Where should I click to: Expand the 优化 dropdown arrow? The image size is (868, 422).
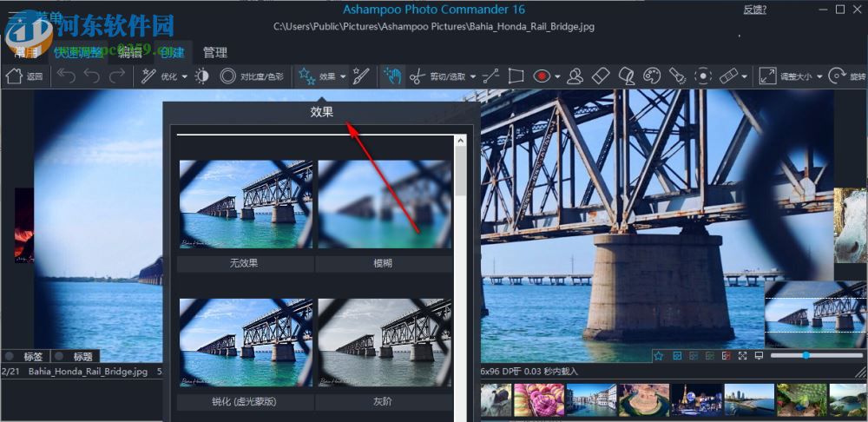point(185,77)
